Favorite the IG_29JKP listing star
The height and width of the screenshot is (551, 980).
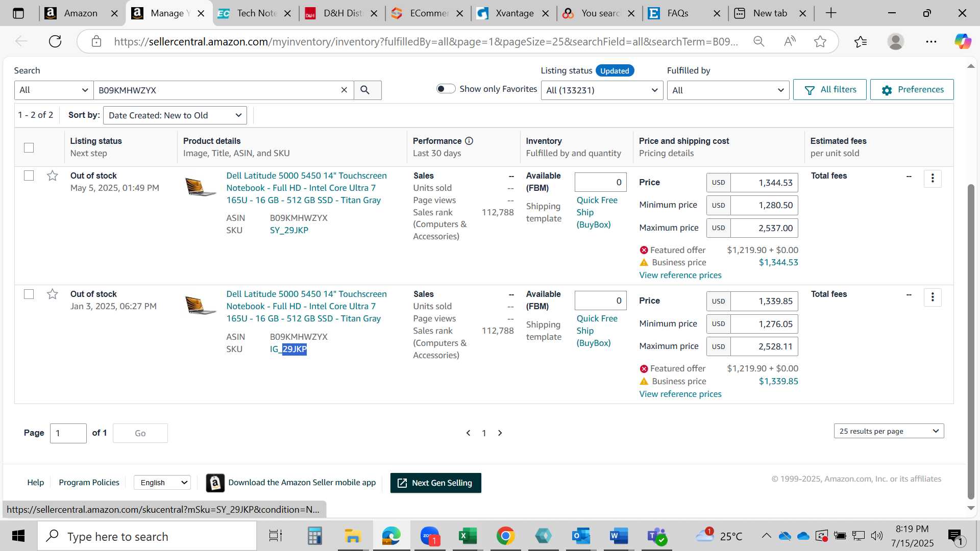point(52,294)
